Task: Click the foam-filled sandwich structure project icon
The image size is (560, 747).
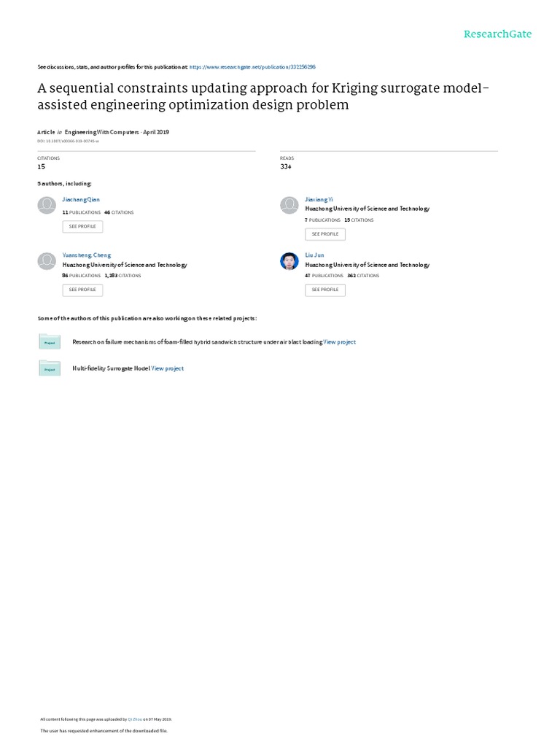Action: pyautogui.click(x=50, y=342)
